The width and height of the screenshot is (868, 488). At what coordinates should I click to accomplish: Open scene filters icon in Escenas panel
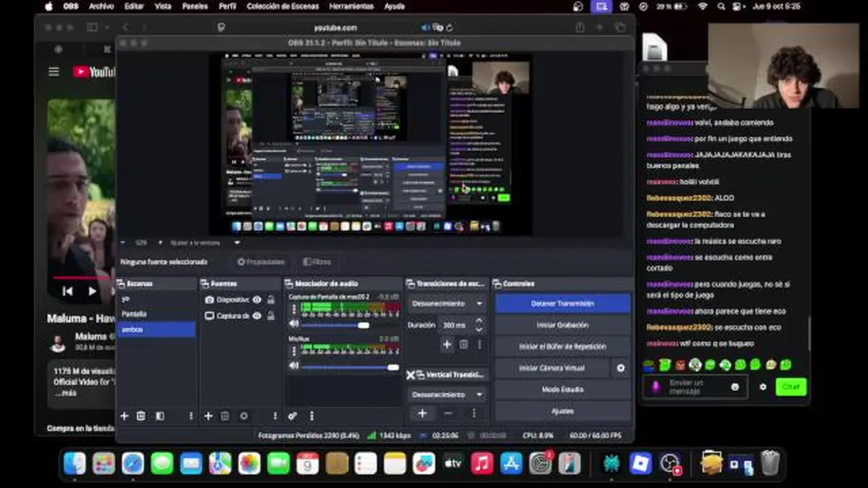point(159,416)
